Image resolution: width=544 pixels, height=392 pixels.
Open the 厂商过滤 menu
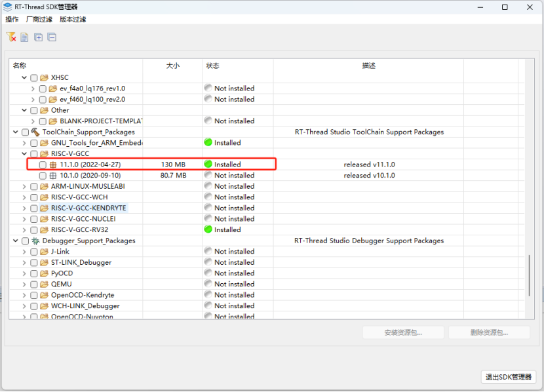(39, 20)
